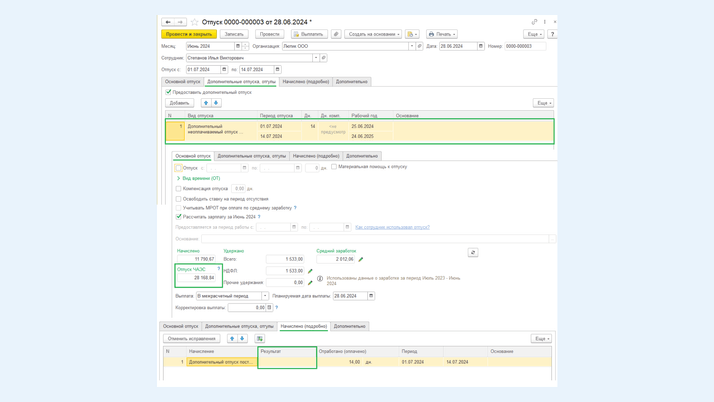Click Провести и закрыть button
The width and height of the screenshot is (714, 402).
click(x=189, y=34)
